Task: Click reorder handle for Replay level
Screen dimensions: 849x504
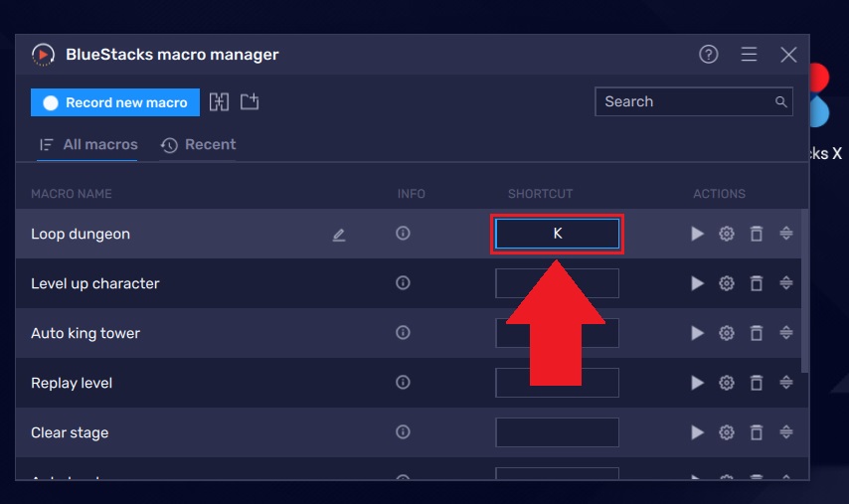Action: pos(786,382)
